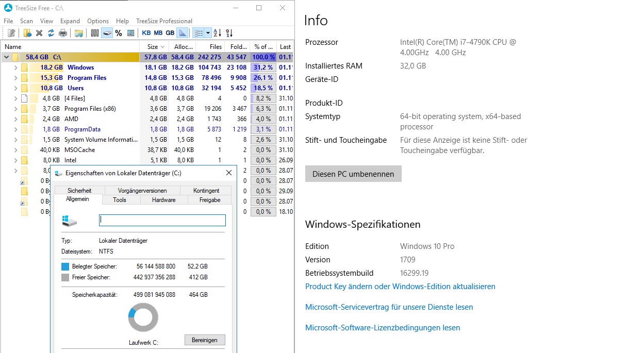This screenshot has width=644, height=353.
Task: Expand the Windows folder node
Action: tap(15, 68)
